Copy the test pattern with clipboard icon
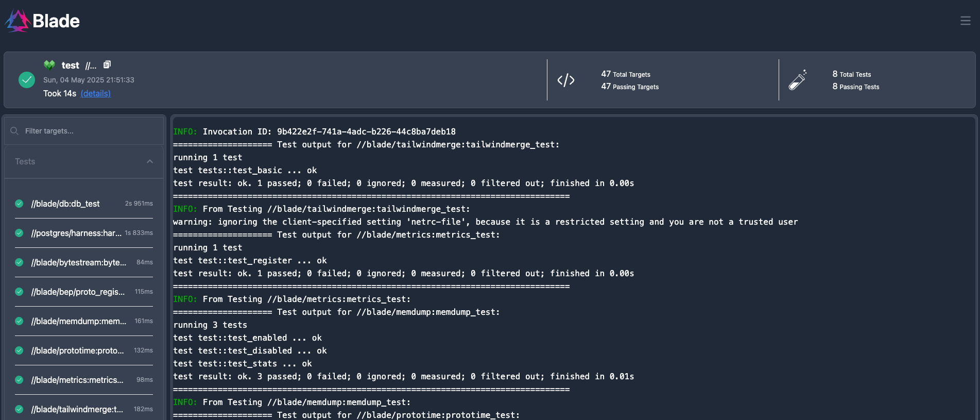This screenshot has width=980, height=420. coord(107,64)
